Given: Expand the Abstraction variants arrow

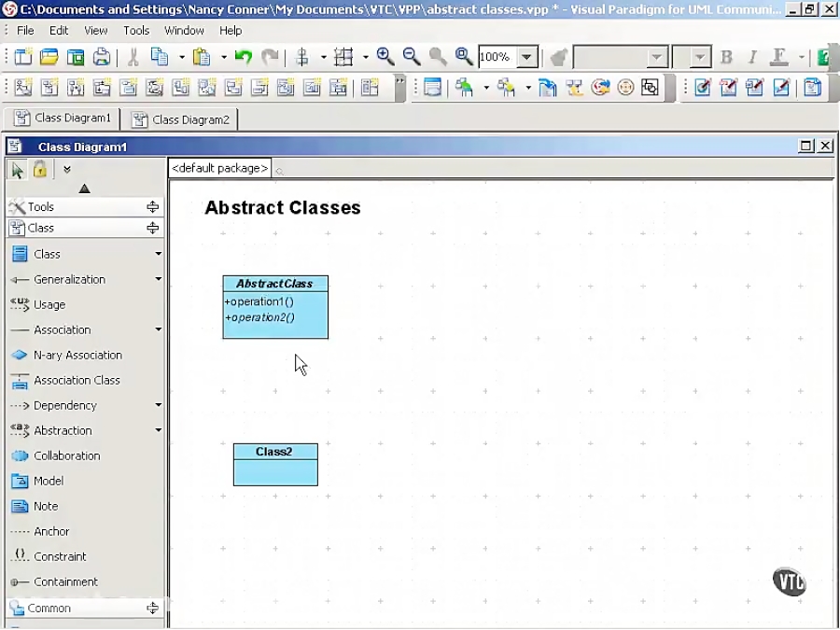Looking at the screenshot, I should tap(158, 430).
